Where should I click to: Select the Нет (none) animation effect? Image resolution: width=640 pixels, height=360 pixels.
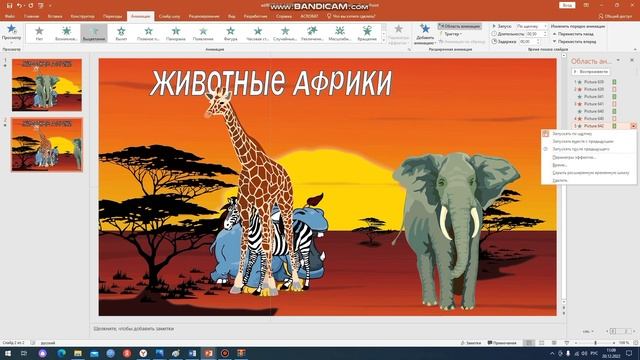pyautogui.click(x=39, y=33)
